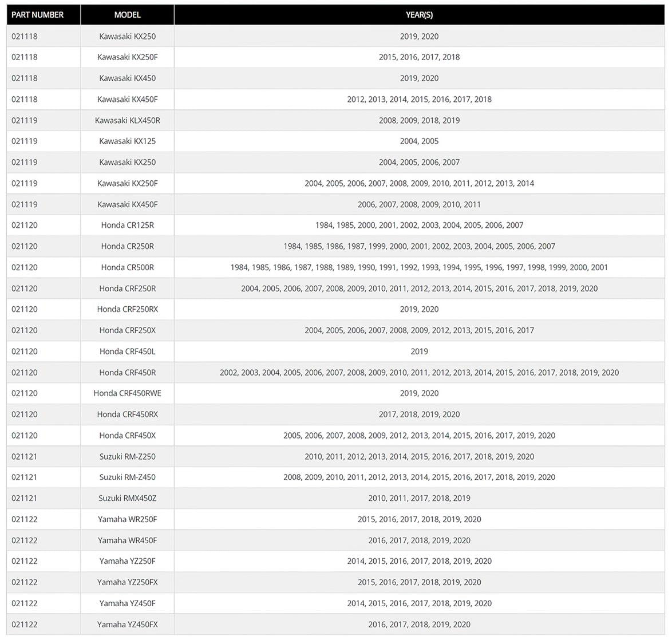Select the Honda CRF450L model cell
Screen dimensions: 672x644
127,351
